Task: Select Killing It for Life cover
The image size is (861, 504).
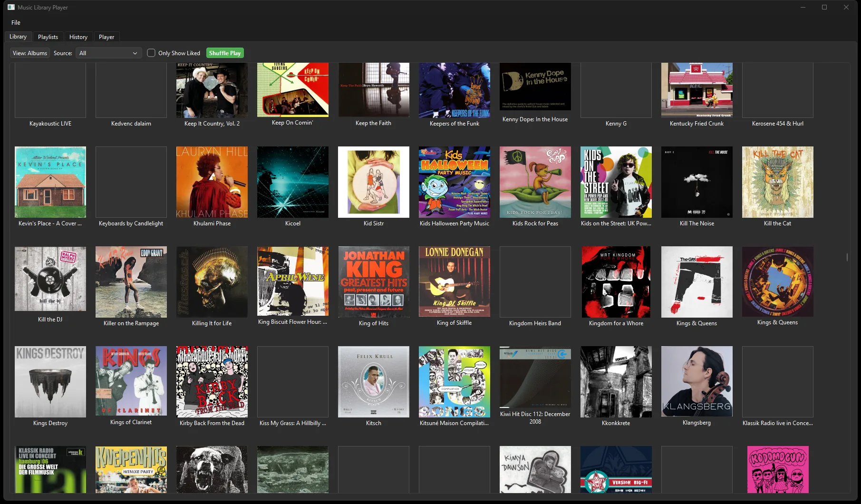Action: [x=212, y=282]
